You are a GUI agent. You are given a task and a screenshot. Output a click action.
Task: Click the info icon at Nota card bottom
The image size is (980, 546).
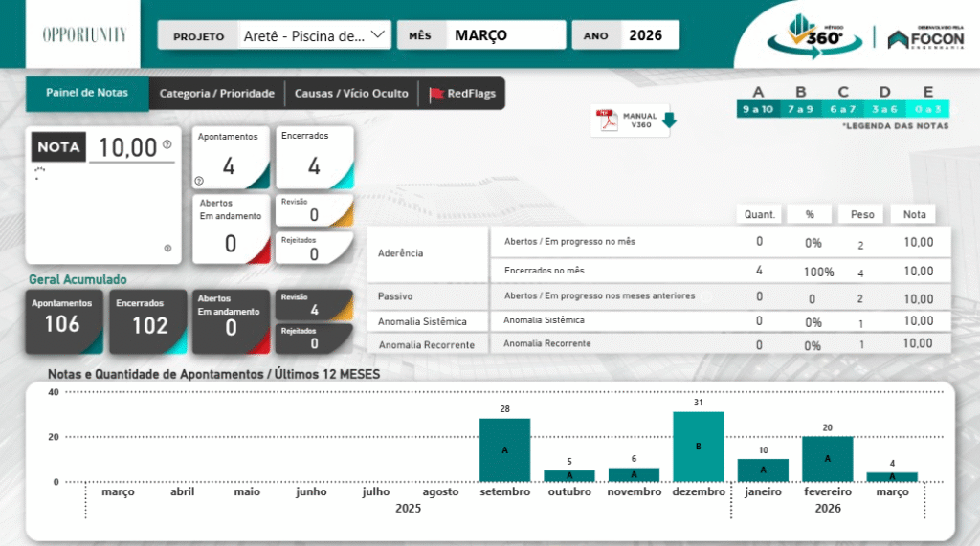[167, 249]
